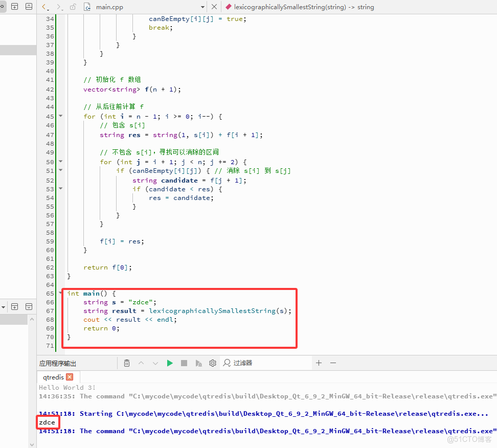Close the qtredis output tab
The width and height of the screenshot is (497, 448).
tap(70, 377)
